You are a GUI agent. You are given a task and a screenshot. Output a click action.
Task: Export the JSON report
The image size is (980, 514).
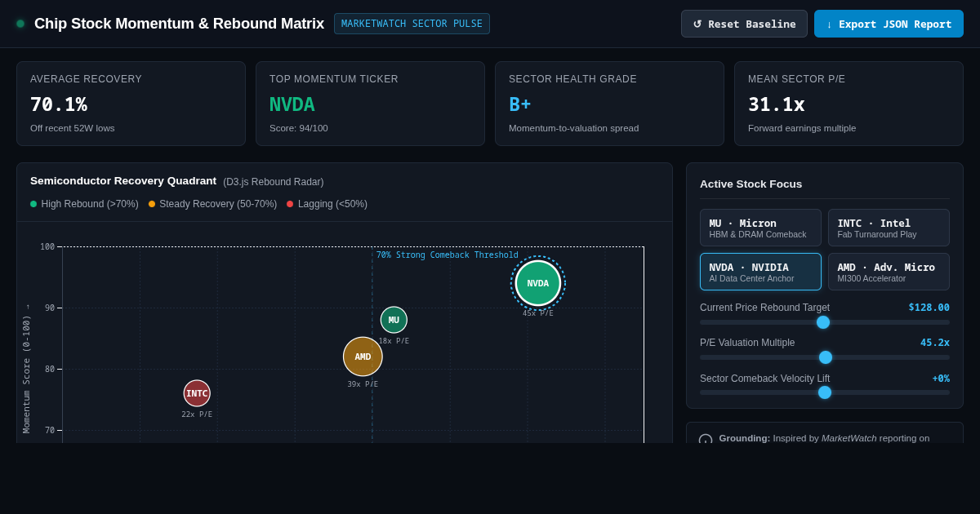889,24
